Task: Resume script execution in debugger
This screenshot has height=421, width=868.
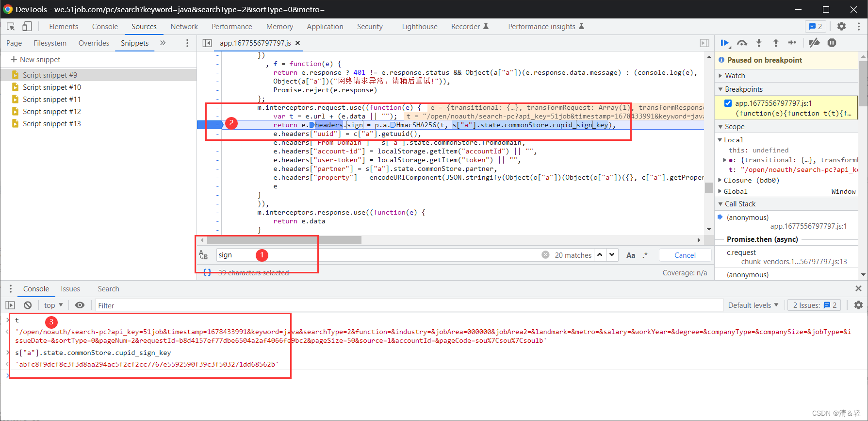Action: (x=724, y=43)
